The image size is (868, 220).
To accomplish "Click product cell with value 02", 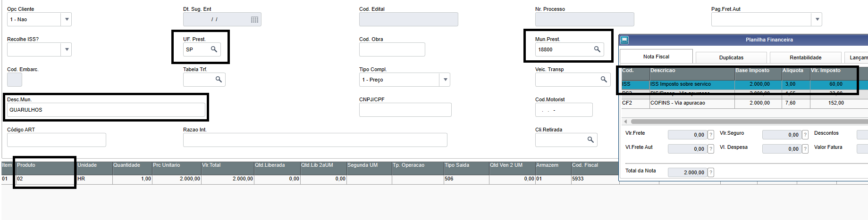I will point(46,179).
